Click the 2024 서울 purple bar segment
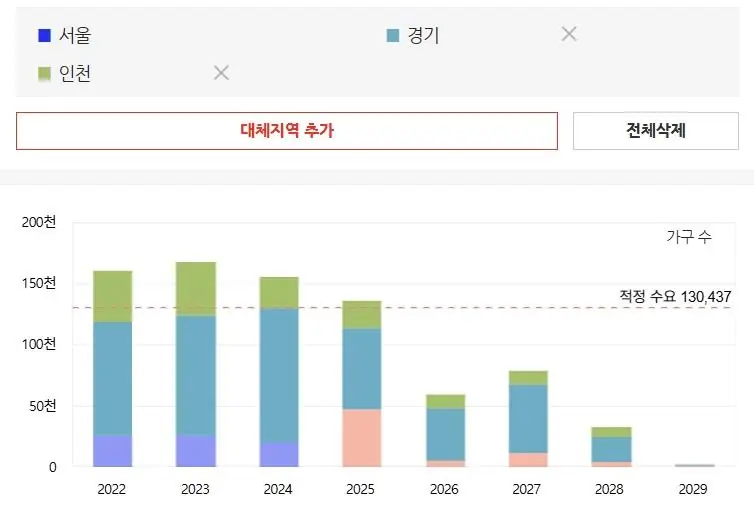The height and width of the screenshot is (505, 754). 278,454
